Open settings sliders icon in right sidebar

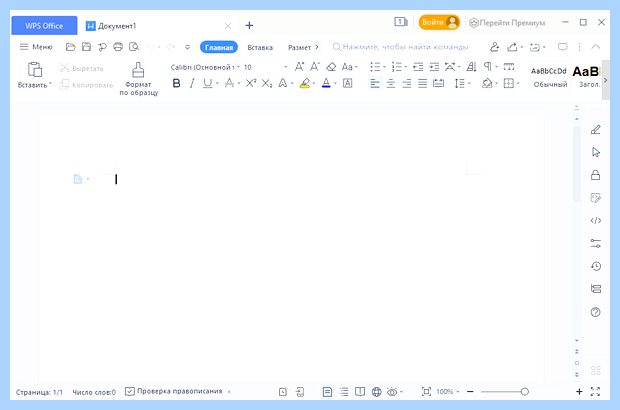[x=595, y=243]
